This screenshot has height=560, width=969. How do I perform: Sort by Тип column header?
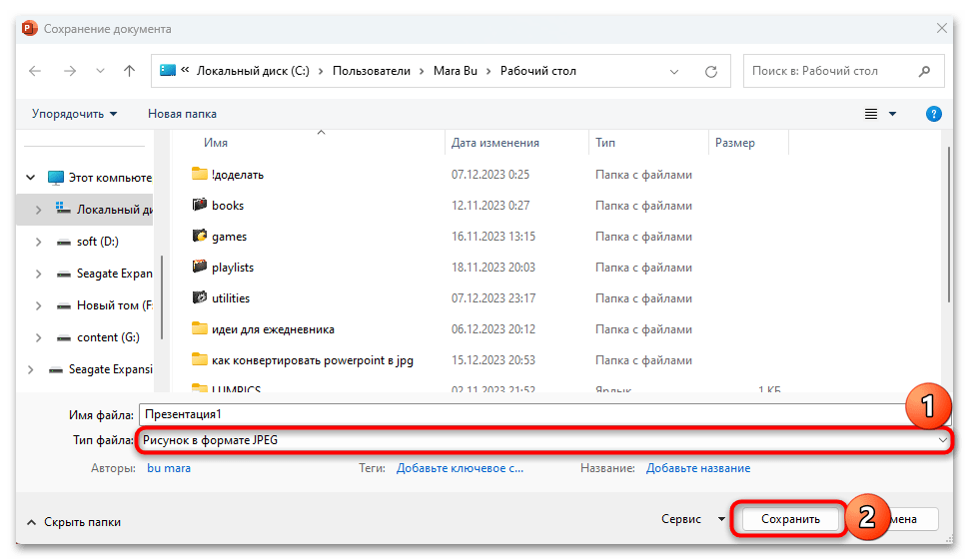tap(605, 143)
